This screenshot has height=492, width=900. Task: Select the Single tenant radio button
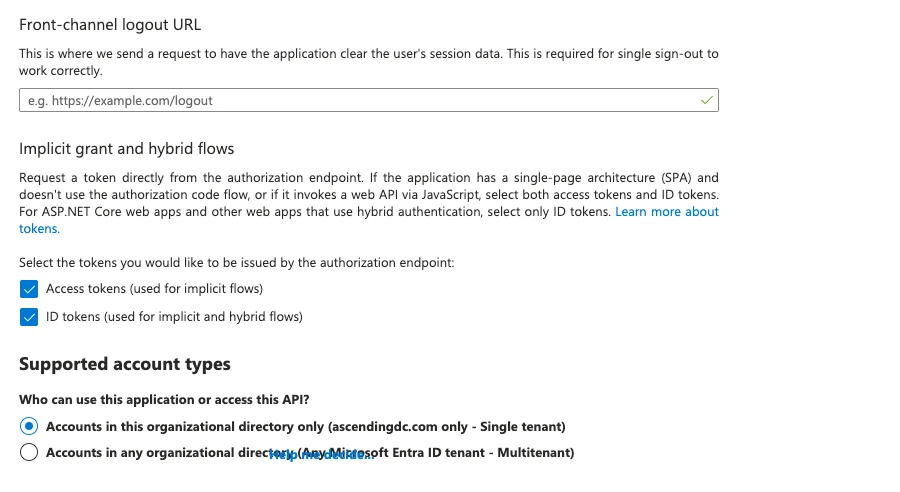[x=29, y=426]
